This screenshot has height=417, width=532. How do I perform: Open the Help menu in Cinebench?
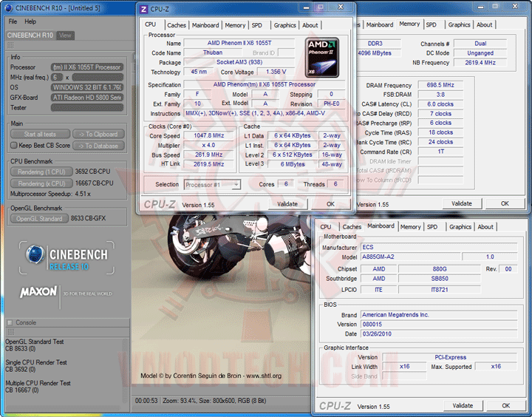(x=30, y=21)
